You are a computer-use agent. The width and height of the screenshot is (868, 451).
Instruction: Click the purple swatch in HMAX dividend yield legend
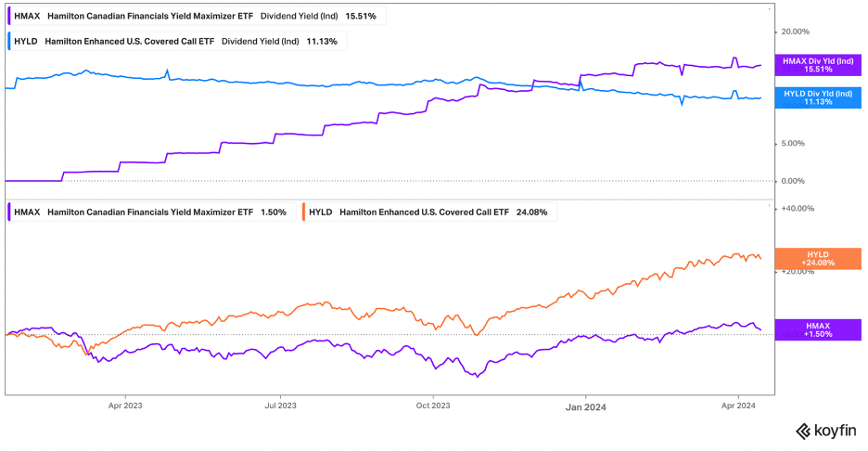pos(9,17)
